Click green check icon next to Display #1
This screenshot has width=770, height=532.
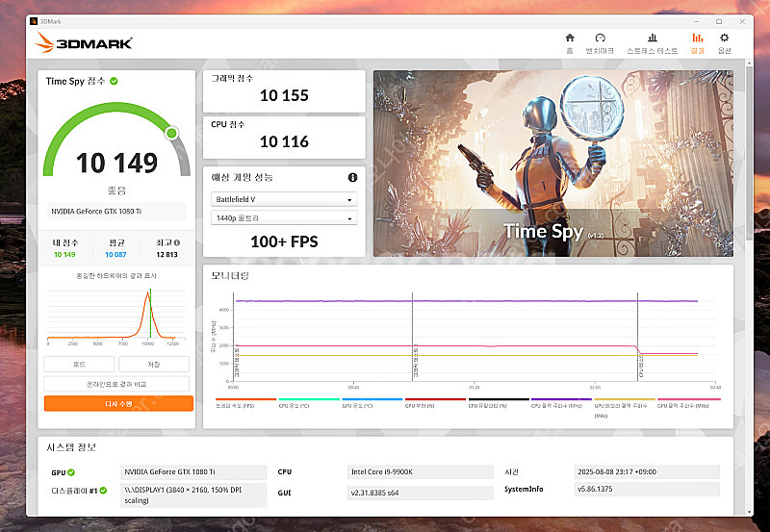click(x=103, y=491)
